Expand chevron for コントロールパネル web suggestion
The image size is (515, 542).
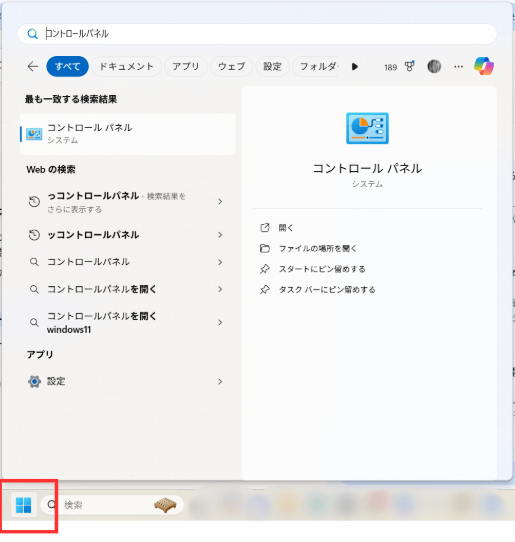point(220,262)
